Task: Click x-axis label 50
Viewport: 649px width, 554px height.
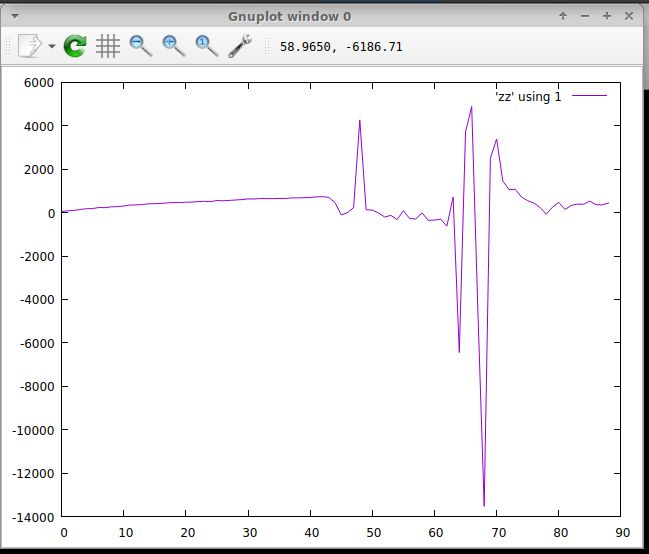Action: (x=373, y=532)
